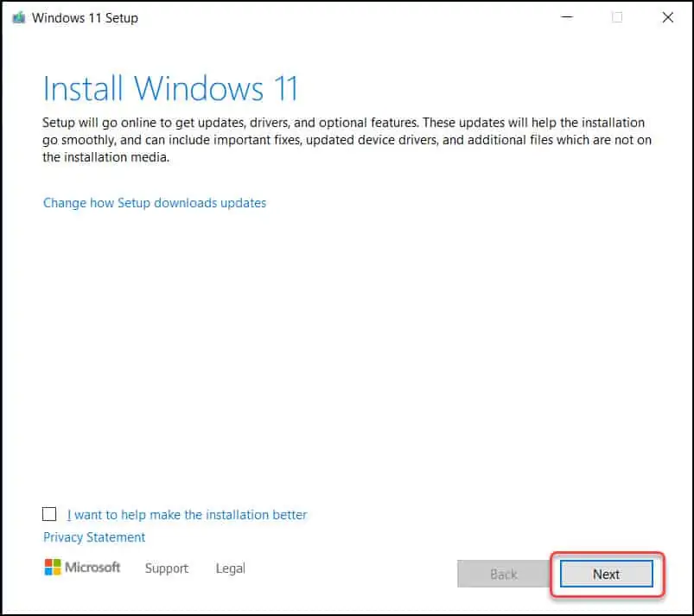Open the Legal link
This screenshot has width=694, height=616.
click(230, 568)
